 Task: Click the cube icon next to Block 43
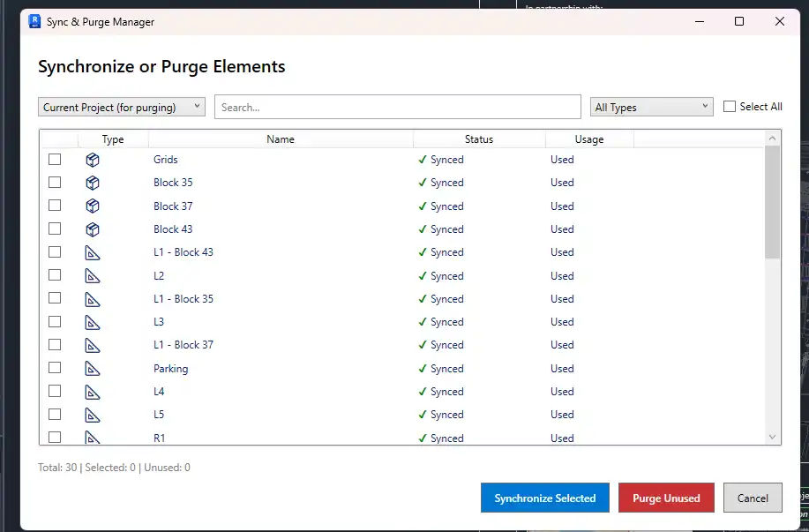(x=93, y=229)
